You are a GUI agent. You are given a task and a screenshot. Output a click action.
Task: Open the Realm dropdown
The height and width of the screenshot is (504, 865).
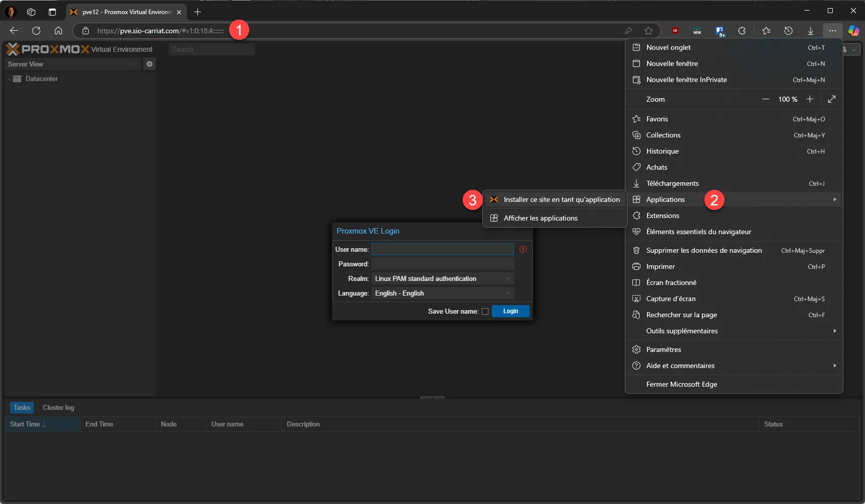[442, 278]
